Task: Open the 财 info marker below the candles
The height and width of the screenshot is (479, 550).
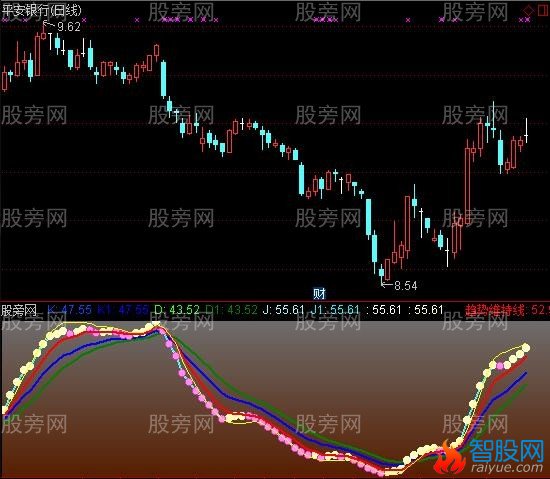Action: point(319,294)
